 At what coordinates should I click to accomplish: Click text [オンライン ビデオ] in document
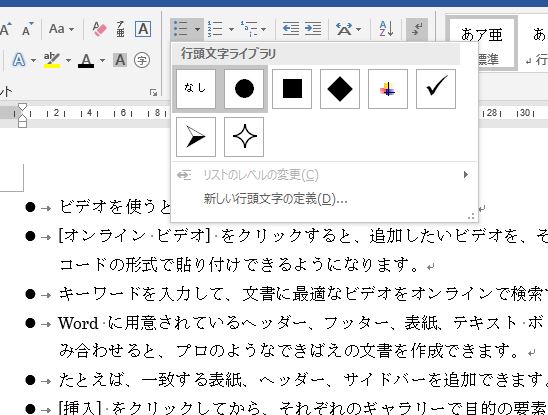(135, 236)
